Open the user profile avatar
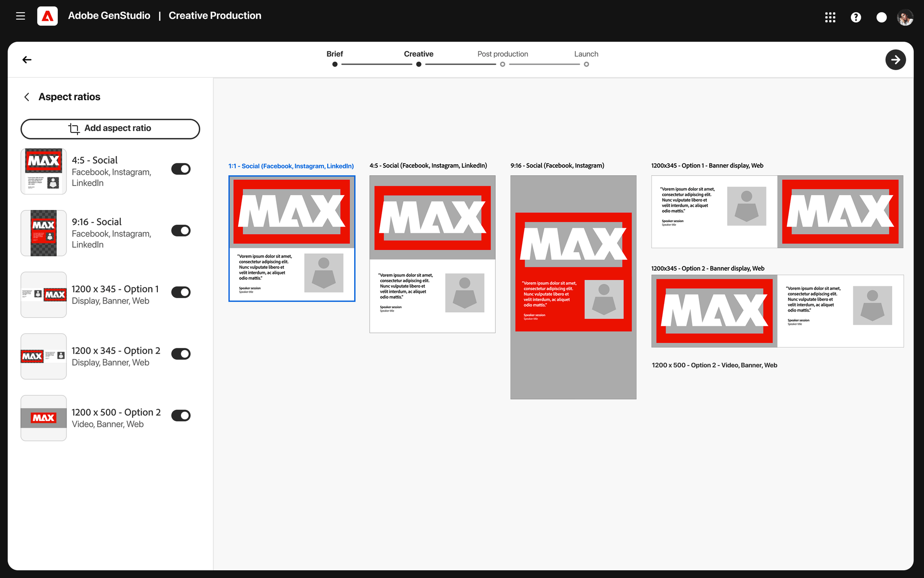The image size is (924, 578). 905,17
